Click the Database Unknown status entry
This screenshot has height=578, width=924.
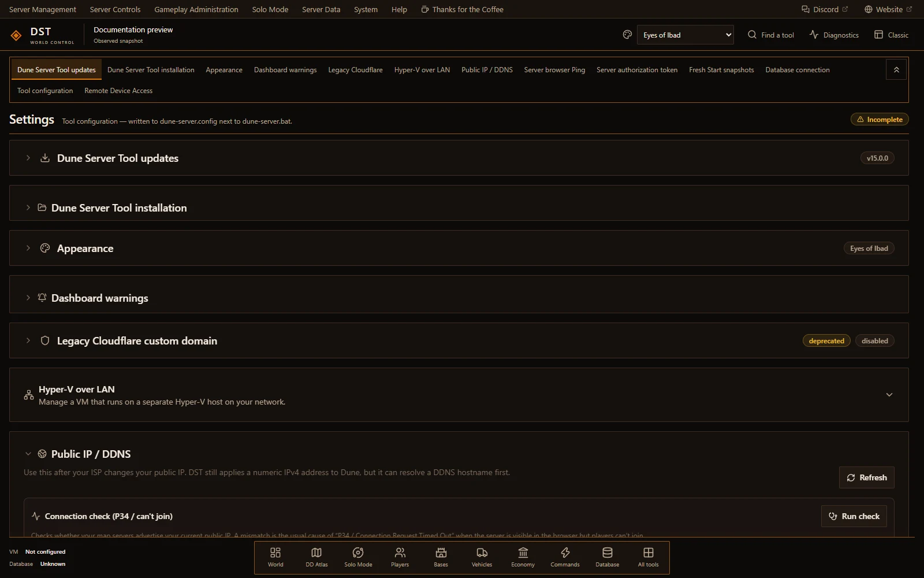click(38, 564)
